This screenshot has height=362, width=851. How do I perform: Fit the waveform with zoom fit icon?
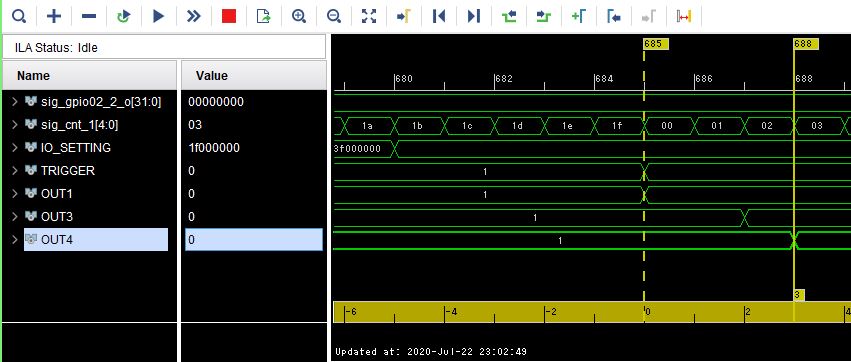369,16
